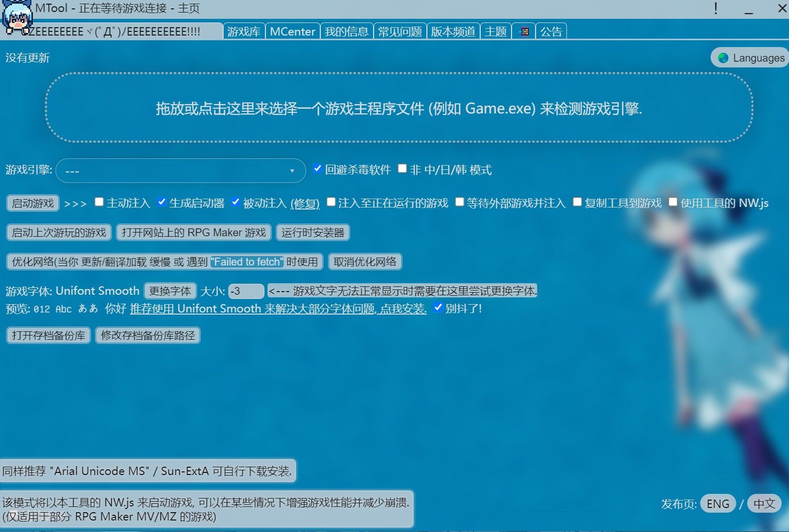The image size is (789, 532).
Task: Open the ENG release page
Action: pos(718,504)
